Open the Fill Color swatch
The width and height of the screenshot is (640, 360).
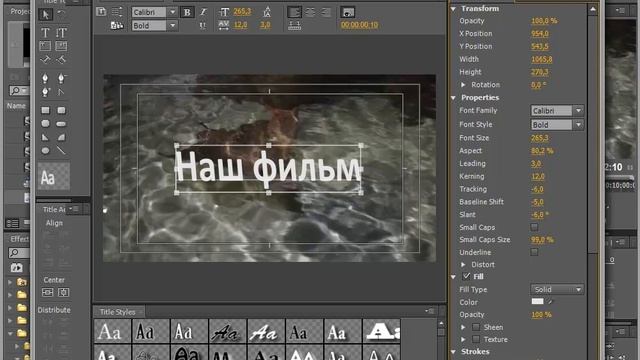(537, 302)
